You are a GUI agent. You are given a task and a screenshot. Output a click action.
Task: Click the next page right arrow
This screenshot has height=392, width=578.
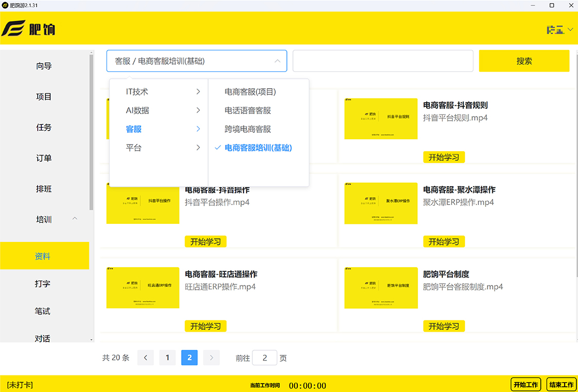pos(211,357)
